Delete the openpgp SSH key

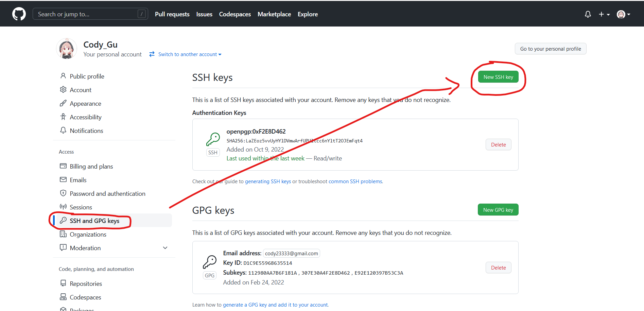click(x=498, y=145)
